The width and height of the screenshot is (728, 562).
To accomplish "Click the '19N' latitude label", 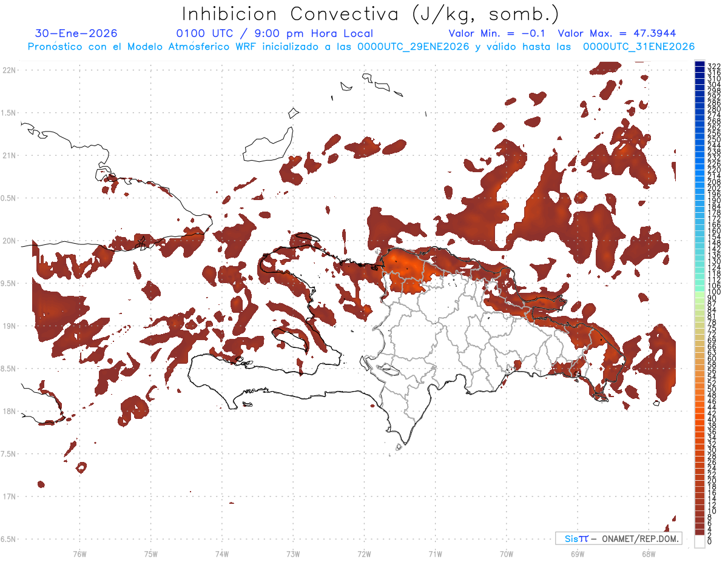I will click(9, 326).
